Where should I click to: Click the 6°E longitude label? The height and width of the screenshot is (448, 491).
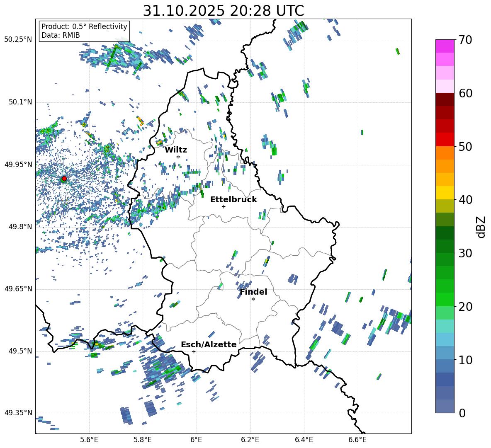click(x=196, y=440)
